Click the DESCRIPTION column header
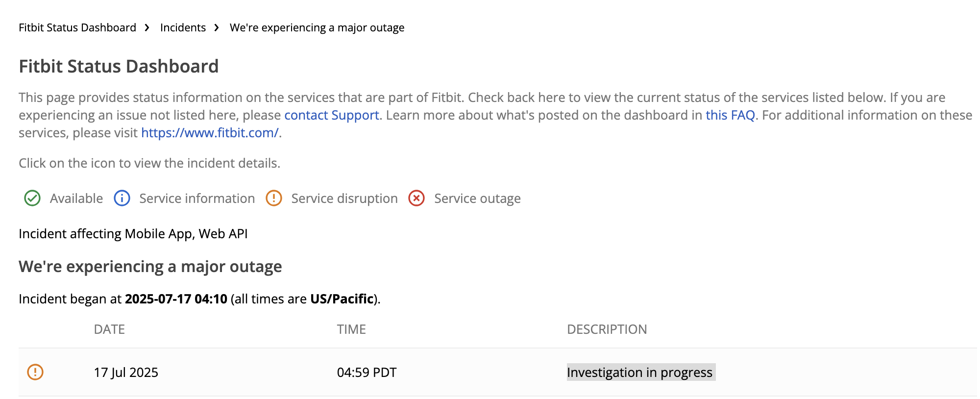 pos(607,329)
